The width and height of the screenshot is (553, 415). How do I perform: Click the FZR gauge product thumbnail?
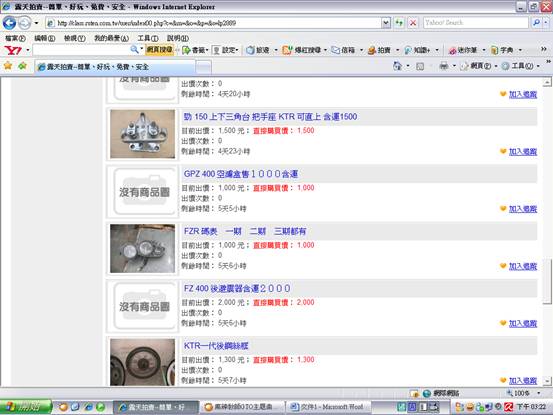(142, 249)
